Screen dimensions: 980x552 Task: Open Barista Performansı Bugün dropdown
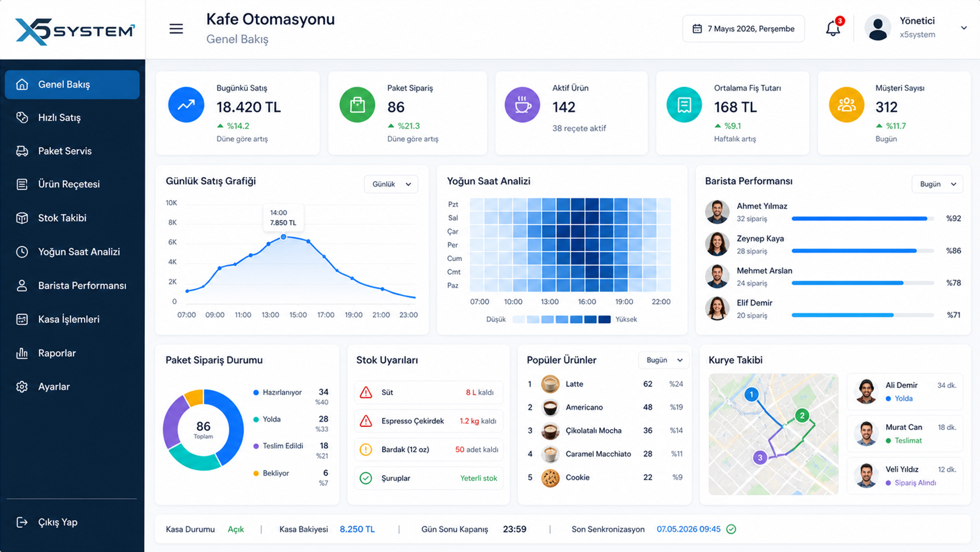[x=937, y=184]
